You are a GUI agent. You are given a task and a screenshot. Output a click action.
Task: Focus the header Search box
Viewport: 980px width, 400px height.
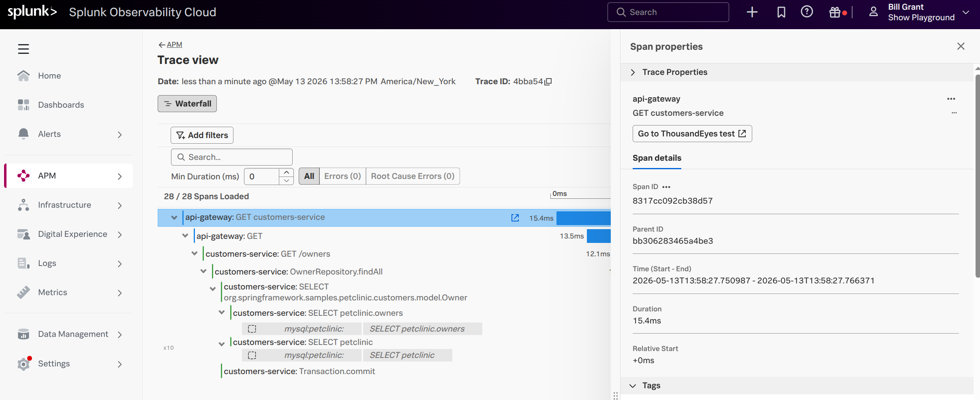[x=668, y=12]
